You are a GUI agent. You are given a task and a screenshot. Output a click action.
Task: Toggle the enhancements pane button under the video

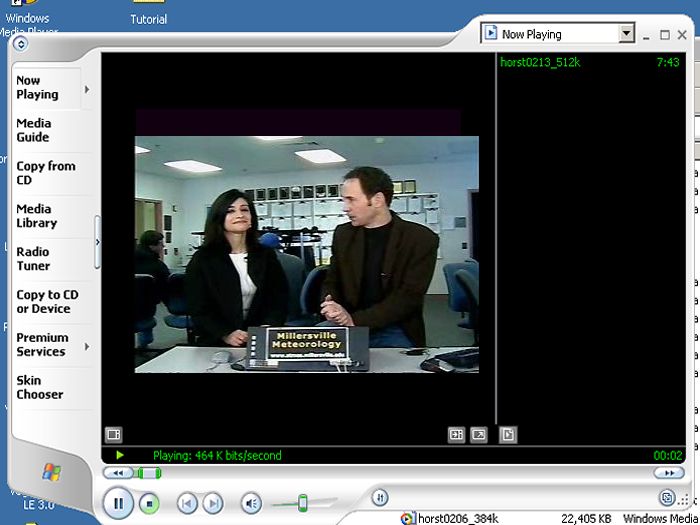(x=113, y=434)
